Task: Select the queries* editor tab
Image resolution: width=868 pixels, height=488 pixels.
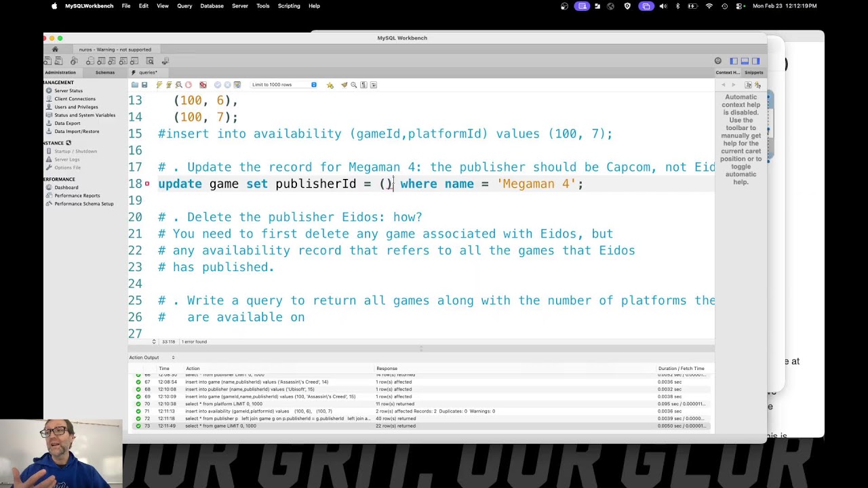Action: [148, 73]
